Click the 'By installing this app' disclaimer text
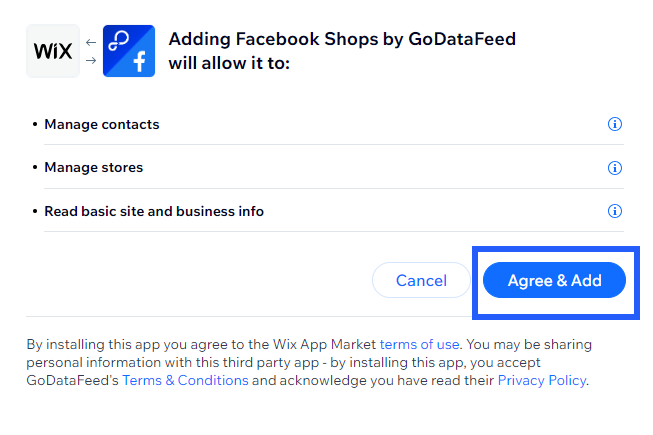653x435 pixels. coord(309,363)
